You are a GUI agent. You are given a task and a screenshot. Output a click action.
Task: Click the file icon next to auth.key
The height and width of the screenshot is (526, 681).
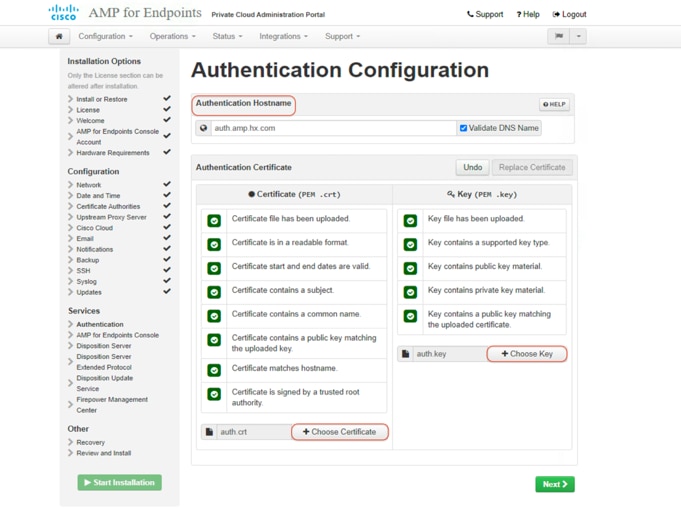tap(406, 354)
